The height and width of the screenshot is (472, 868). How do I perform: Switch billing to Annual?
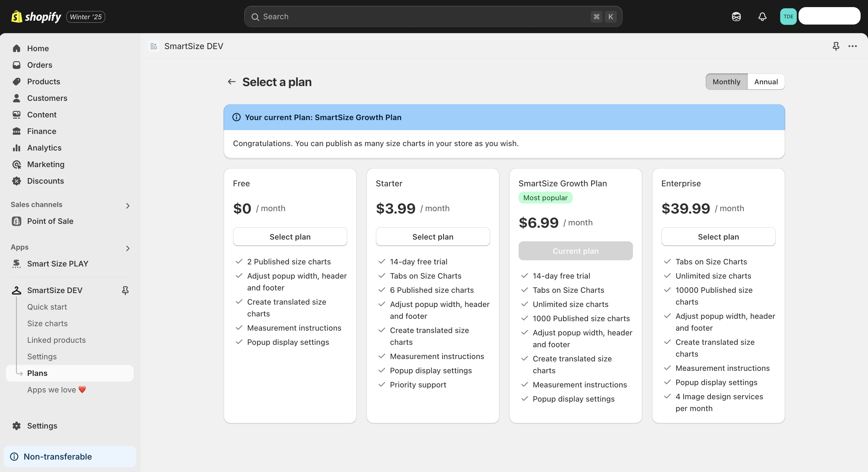click(766, 82)
